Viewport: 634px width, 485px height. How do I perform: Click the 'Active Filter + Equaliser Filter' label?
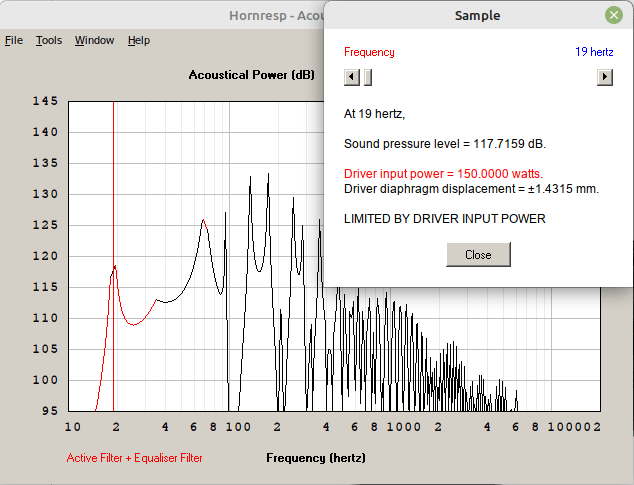click(134, 458)
